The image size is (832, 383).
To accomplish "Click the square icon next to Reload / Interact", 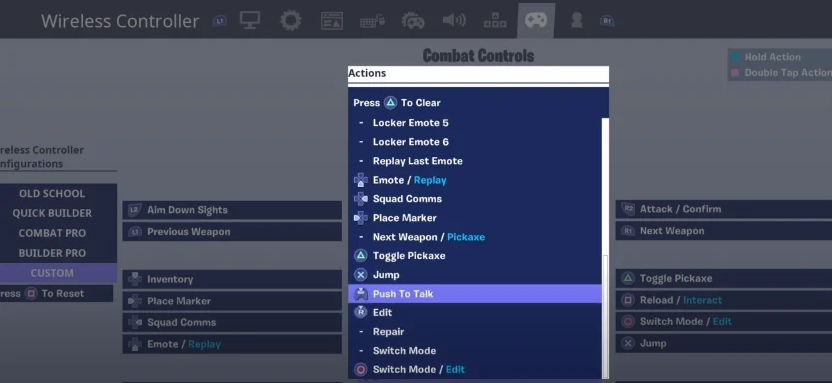I will point(628,300).
